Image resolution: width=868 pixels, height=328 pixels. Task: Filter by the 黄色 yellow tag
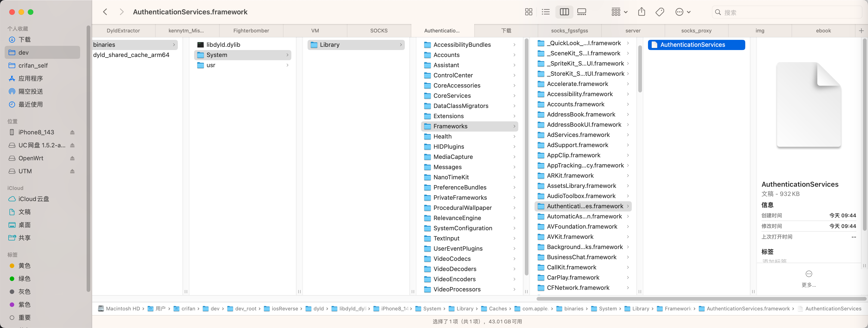pos(42,266)
